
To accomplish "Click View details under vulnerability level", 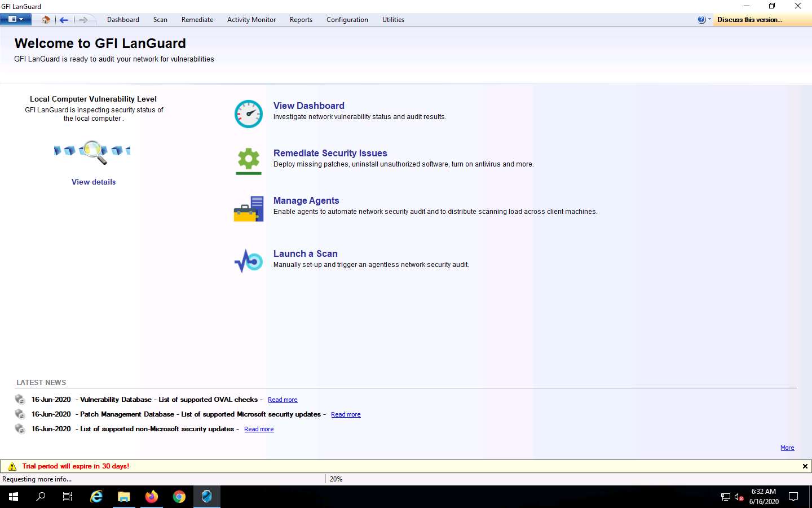I will tap(94, 182).
